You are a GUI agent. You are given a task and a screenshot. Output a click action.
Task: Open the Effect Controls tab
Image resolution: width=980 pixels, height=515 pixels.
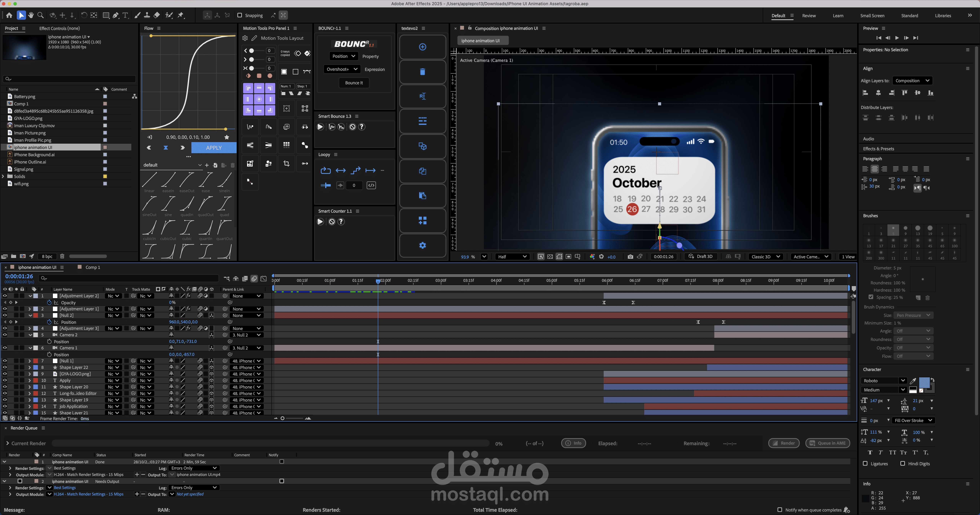tap(59, 28)
